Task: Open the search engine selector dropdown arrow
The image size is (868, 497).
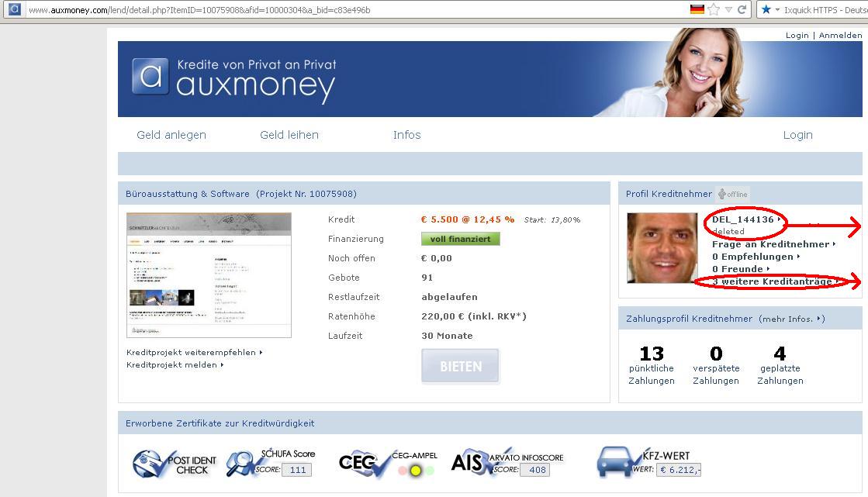Action: click(x=777, y=9)
